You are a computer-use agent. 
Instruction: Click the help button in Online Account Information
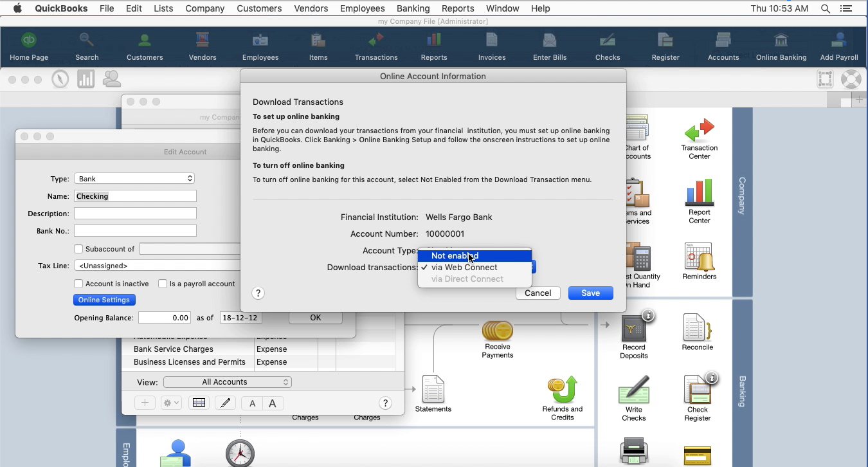point(258,293)
